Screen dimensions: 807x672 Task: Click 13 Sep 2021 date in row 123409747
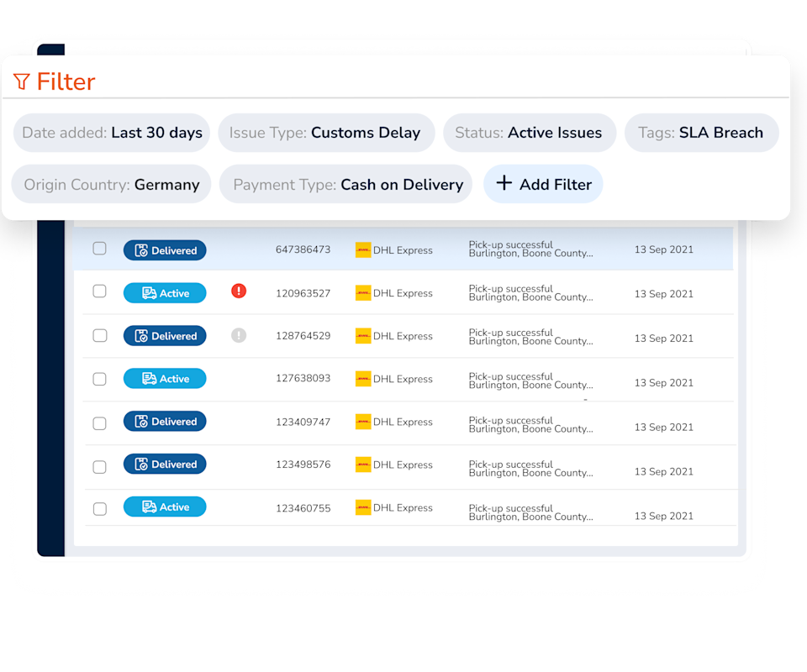664,428
